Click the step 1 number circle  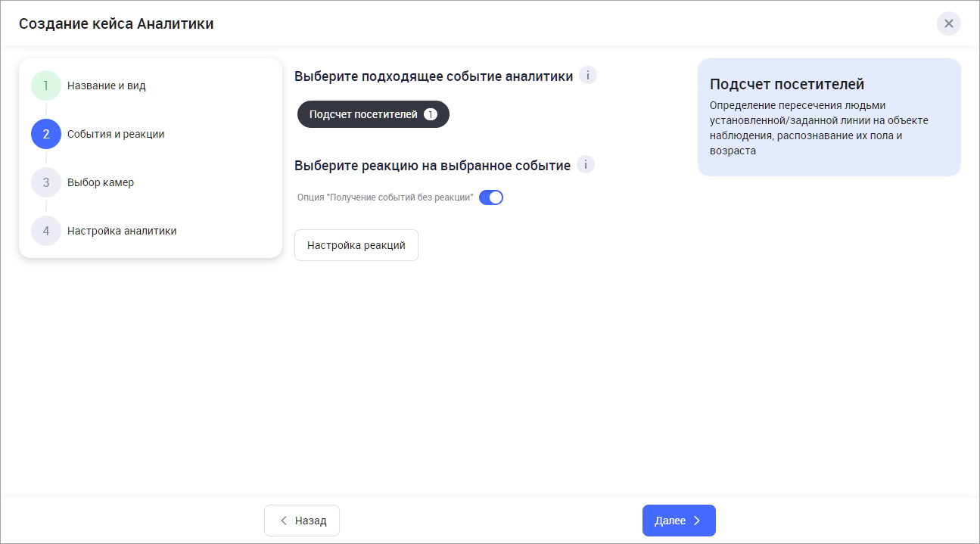pyautogui.click(x=46, y=85)
